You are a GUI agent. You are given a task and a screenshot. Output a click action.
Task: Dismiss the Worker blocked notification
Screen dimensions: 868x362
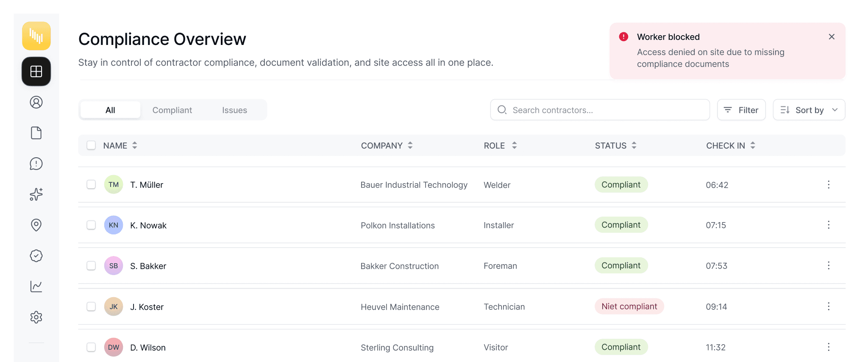click(x=832, y=37)
